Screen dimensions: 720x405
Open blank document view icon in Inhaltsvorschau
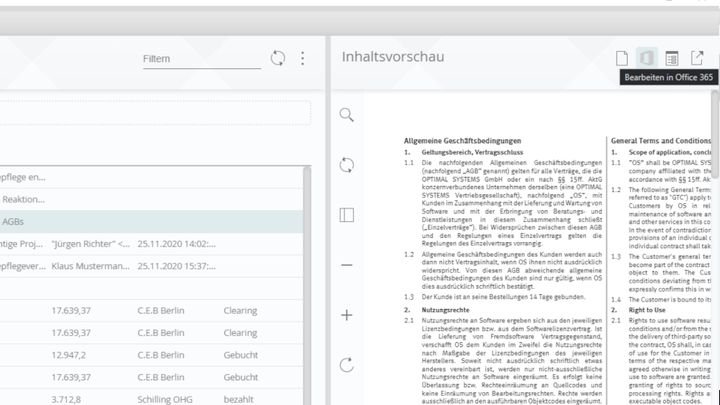click(x=622, y=58)
